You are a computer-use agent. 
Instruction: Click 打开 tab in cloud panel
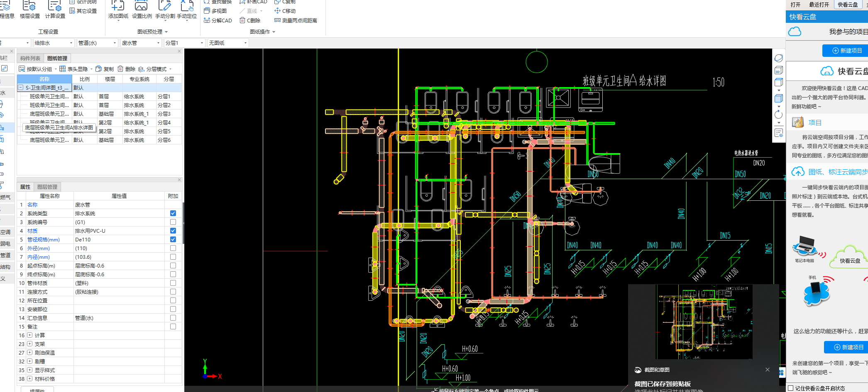pos(795,5)
